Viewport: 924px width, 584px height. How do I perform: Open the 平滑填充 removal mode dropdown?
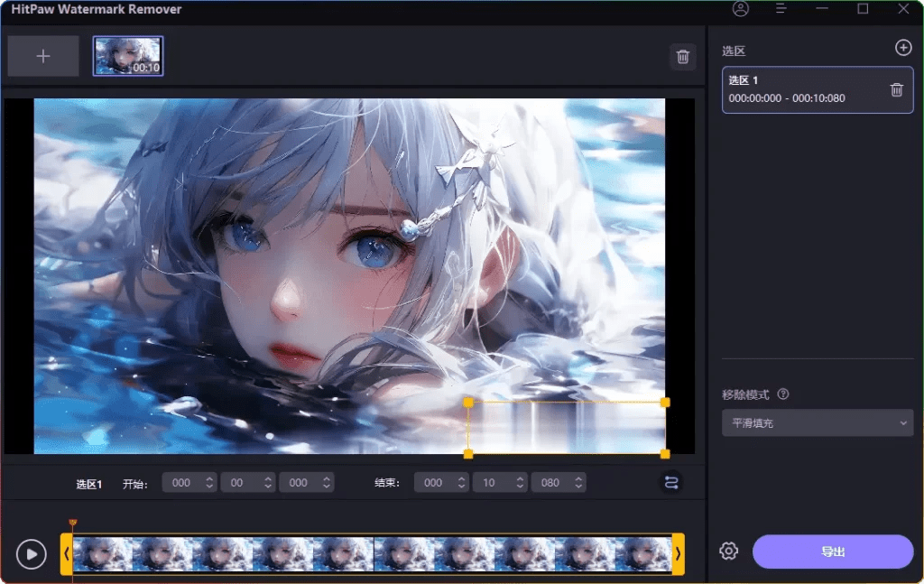[x=817, y=422]
